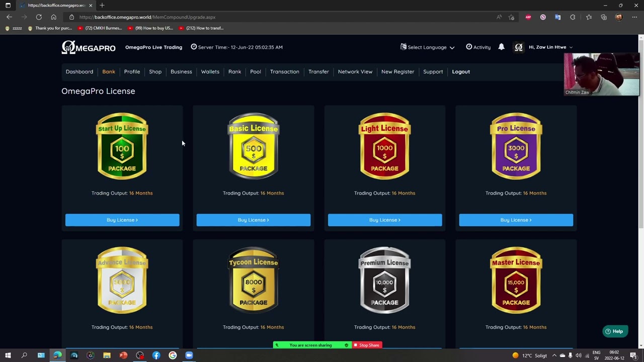Screen dimensions: 644x362
Task: Open the How to buy US bookmark
Action: [150, 28]
